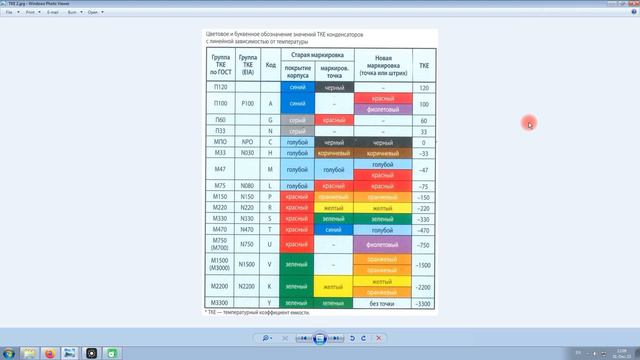Click the cell 'NPO' in table
Viewport: 640px width, 360px height.
coord(247,142)
